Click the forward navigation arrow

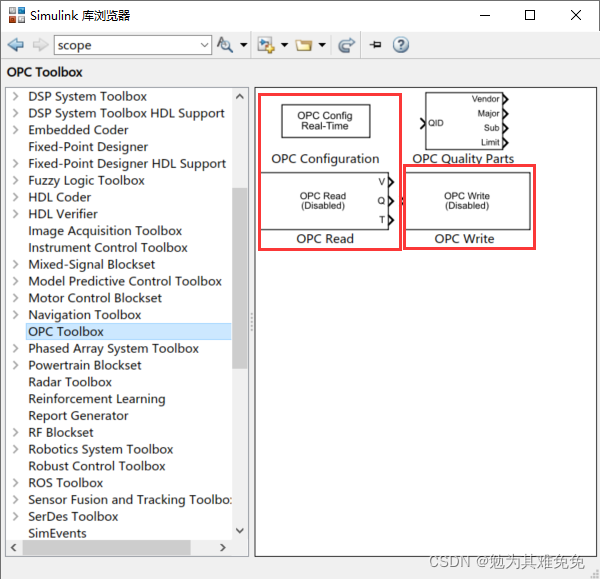(x=40, y=45)
